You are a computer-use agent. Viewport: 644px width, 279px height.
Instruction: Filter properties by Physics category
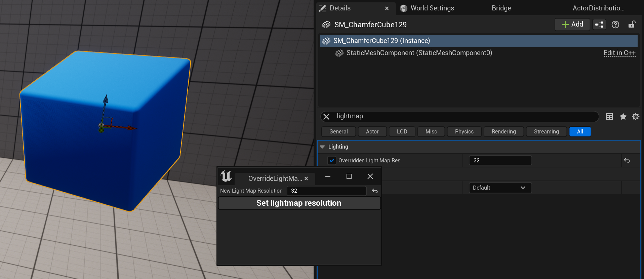point(464,132)
